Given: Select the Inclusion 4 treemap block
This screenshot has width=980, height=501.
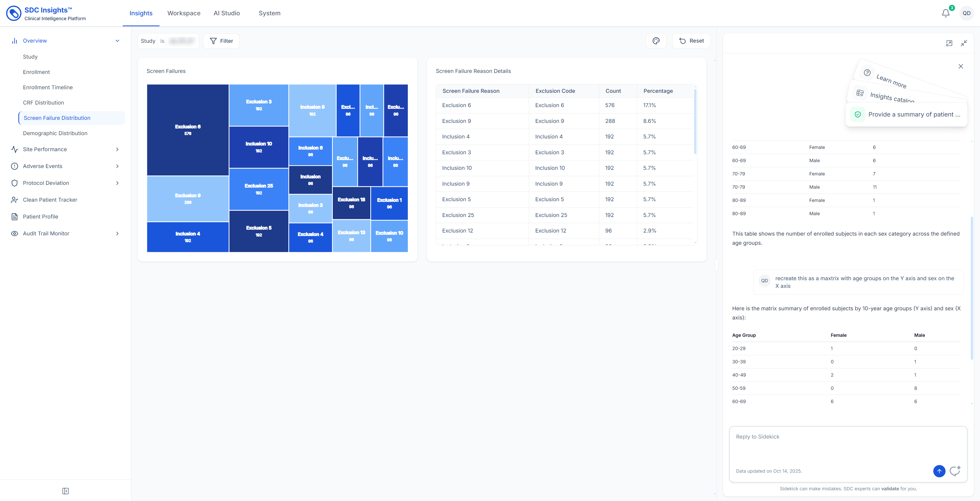Looking at the screenshot, I should pos(188,237).
